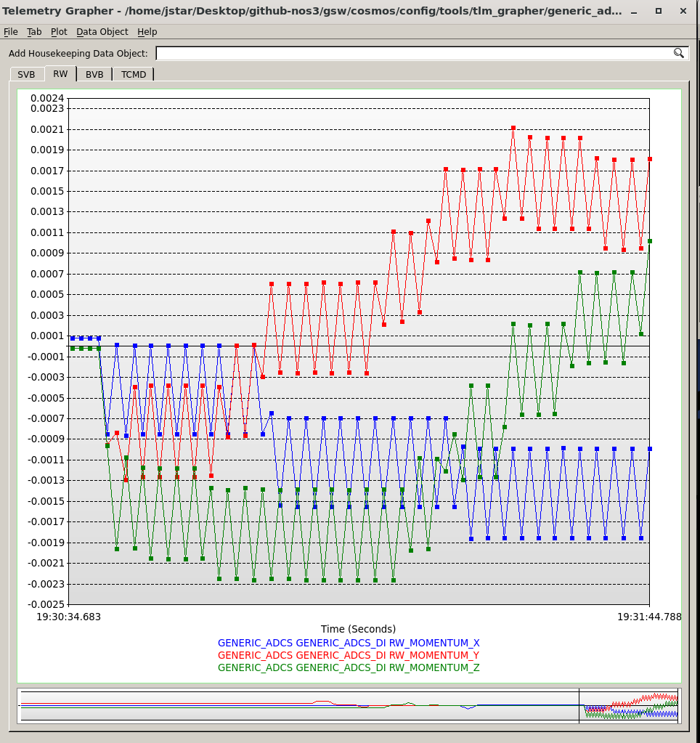
Task: Click the Time (Seconds) axis label
Action: [x=358, y=629]
